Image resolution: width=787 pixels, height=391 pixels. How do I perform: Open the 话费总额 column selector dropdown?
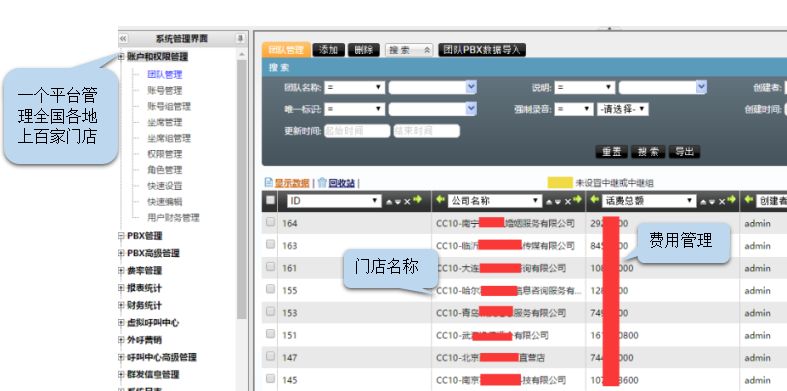[x=649, y=201]
